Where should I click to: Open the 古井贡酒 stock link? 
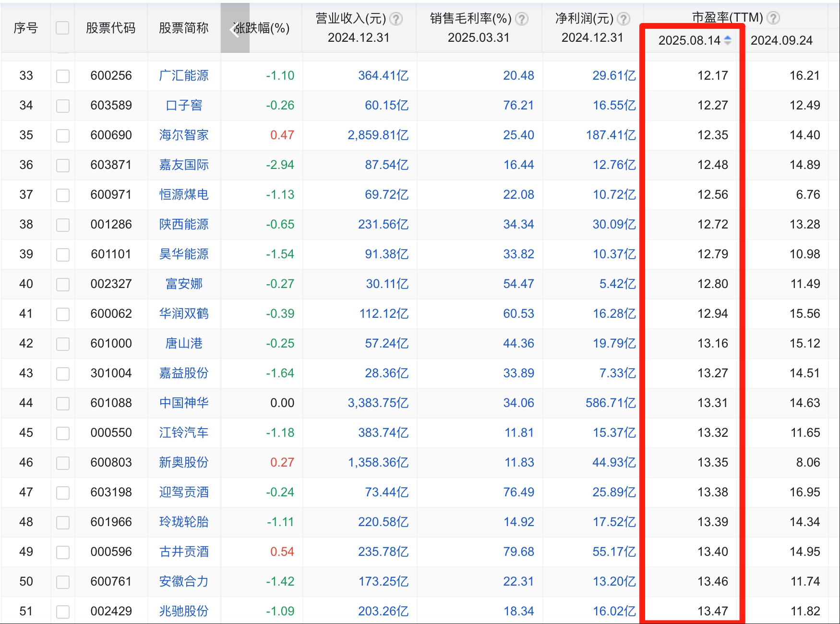coord(184,552)
